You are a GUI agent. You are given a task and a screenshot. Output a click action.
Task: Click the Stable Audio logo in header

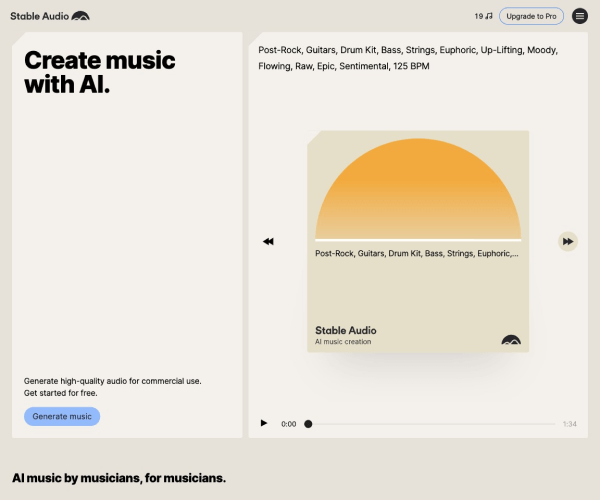click(x=50, y=16)
